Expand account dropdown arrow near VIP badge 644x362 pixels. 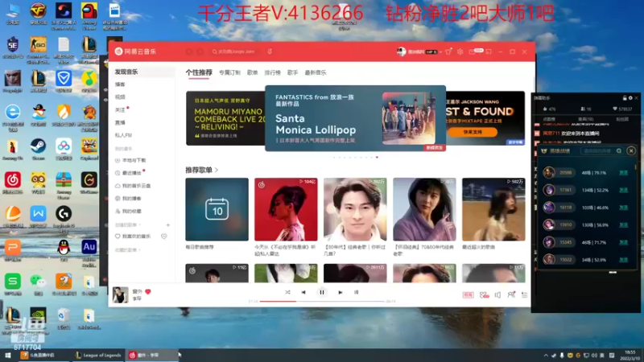[x=440, y=52]
